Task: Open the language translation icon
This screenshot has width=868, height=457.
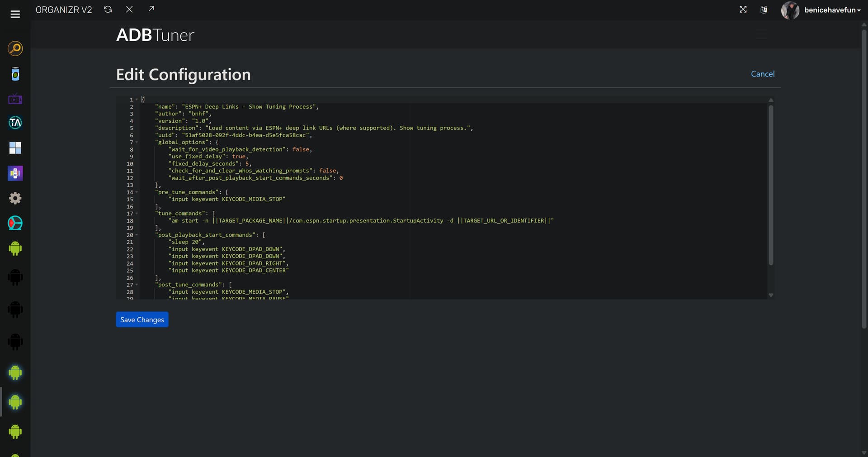Action: point(764,10)
